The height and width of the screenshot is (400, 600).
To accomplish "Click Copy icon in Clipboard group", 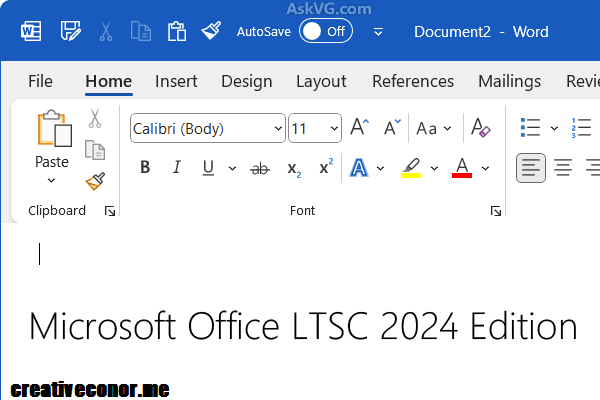I will coord(95,150).
